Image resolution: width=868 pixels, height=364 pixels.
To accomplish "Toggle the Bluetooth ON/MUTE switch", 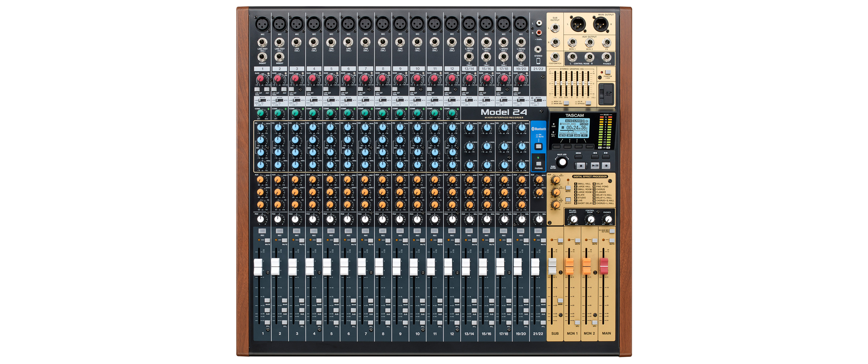I will [x=538, y=146].
